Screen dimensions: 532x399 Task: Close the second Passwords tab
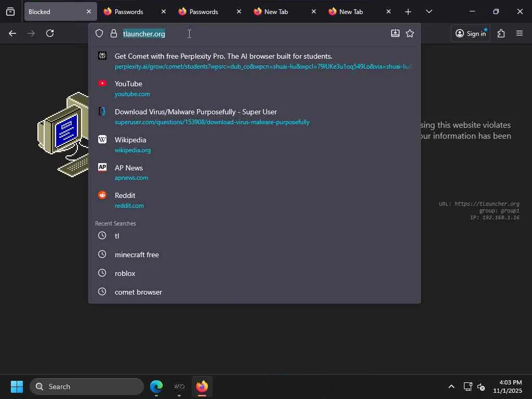[x=239, y=11]
